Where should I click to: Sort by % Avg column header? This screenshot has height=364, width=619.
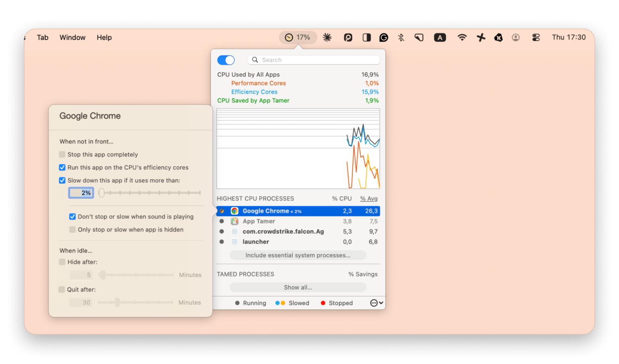point(369,199)
